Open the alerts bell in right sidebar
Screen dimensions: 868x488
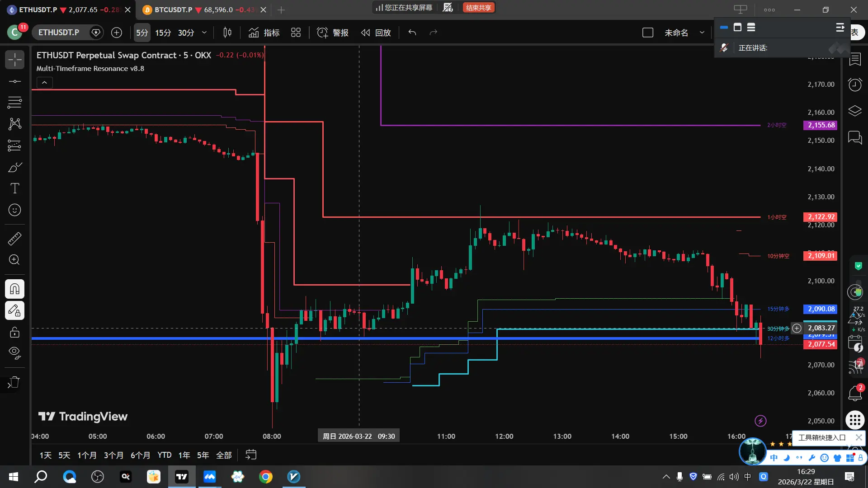pos(854,393)
